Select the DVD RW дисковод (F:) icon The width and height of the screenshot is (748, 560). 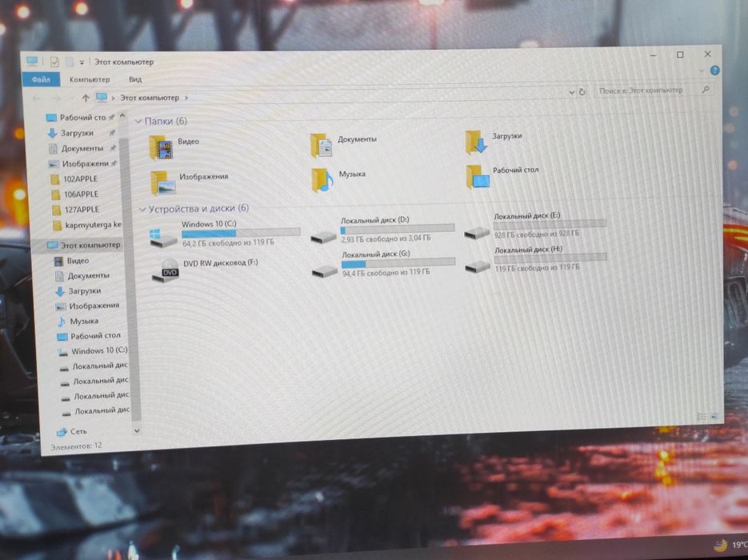(165, 271)
